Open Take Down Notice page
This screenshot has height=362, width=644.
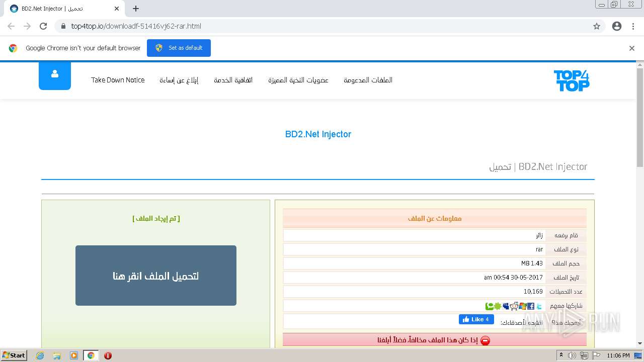118,80
